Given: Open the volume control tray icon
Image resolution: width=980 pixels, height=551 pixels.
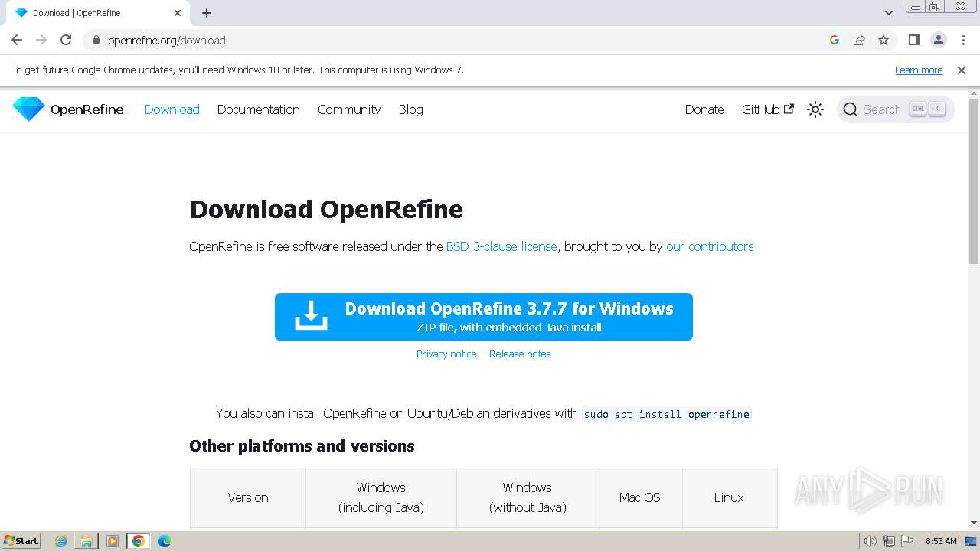Looking at the screenshot, I should [x=871, y=541].
